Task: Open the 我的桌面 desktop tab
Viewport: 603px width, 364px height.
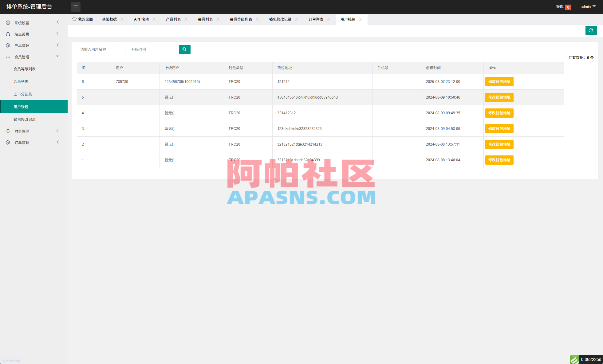Action: coord(85,19)
